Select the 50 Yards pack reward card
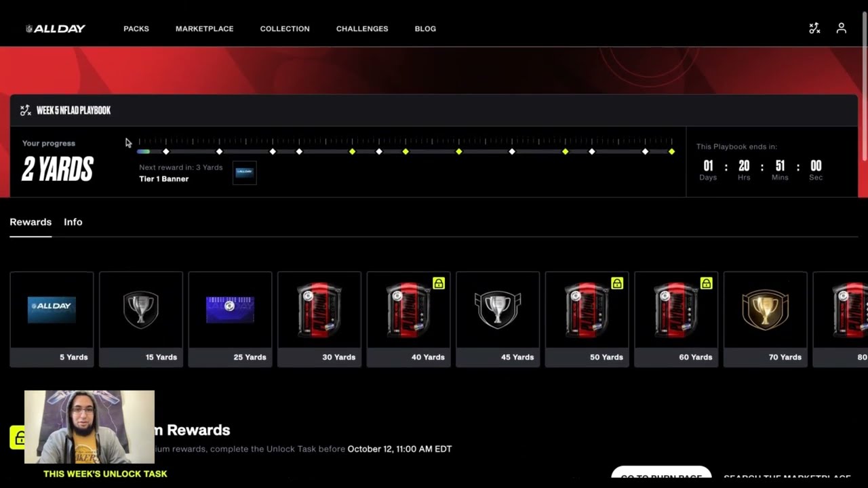The height and width of the screenshot is (488, 868). tap(587, 319)
